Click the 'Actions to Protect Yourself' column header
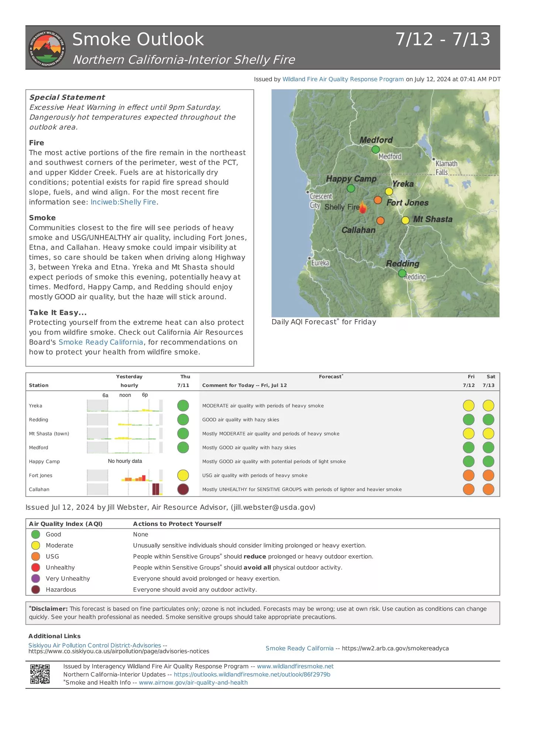The height and width of the screenshot is (756, 535). [177, 524]
